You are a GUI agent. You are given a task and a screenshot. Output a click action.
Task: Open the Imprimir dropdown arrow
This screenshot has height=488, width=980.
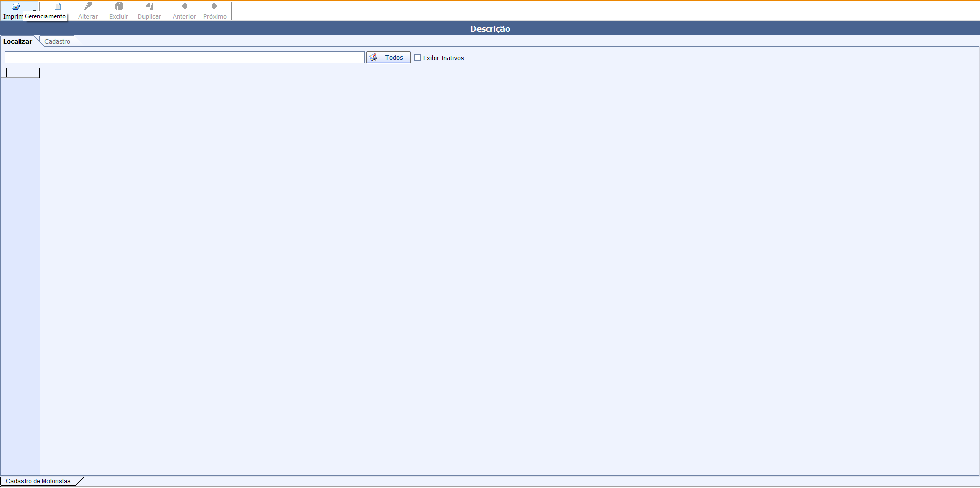point(34,10)
